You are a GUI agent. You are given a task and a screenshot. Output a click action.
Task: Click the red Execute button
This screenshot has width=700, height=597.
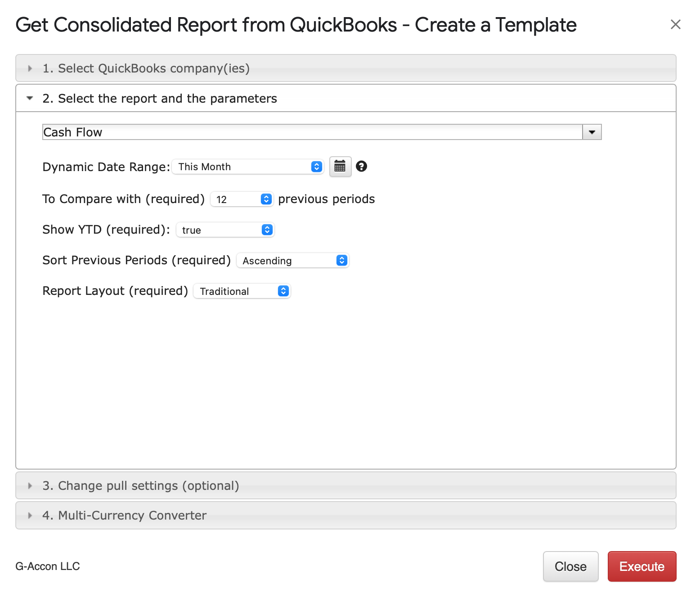coord(642,566)
